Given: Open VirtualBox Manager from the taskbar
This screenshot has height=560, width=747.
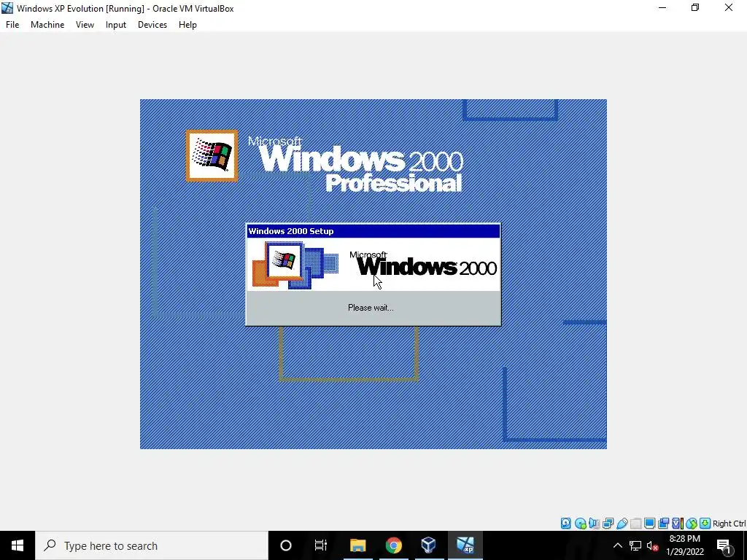Looking at the screenshot, I should [429, 545].
